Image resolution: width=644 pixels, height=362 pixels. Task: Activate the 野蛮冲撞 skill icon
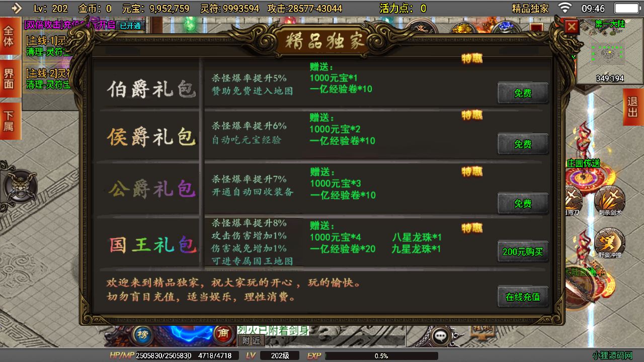[x=610, y=243]
